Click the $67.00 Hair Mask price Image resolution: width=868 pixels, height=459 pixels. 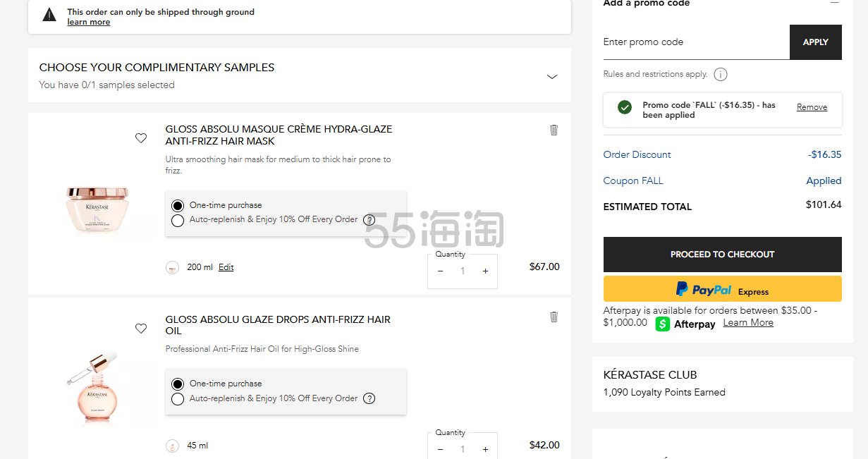[544, 267]
